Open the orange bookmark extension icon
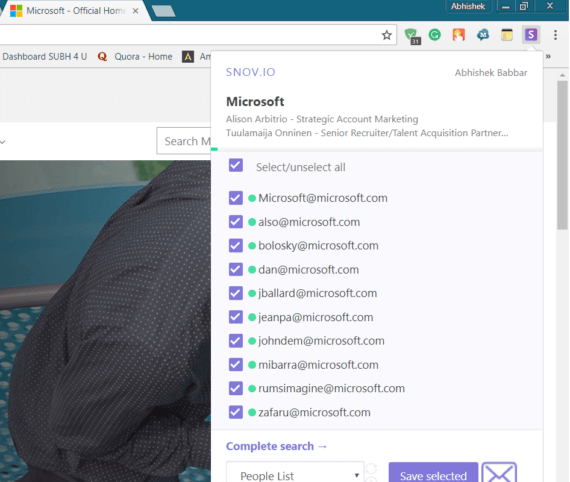Image resolution: width=570 pixels, height=482 pixels. tap(459, 35)
